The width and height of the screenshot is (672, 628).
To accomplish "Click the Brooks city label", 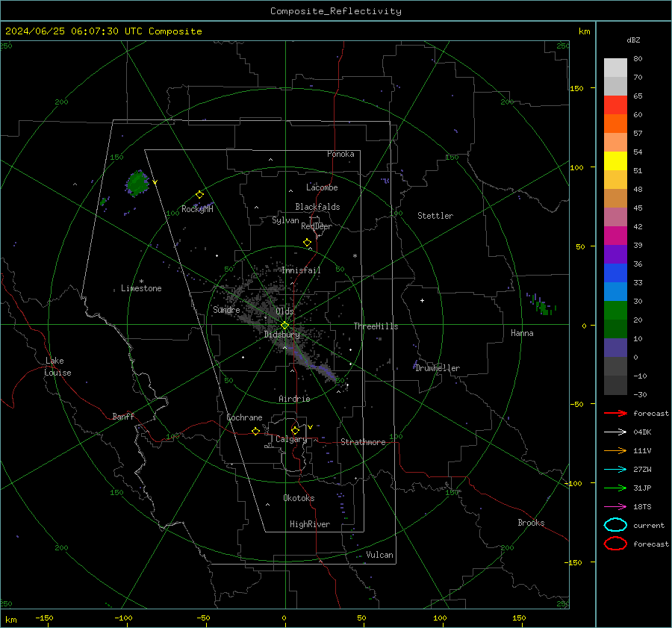I will click(x=531, y=523).
